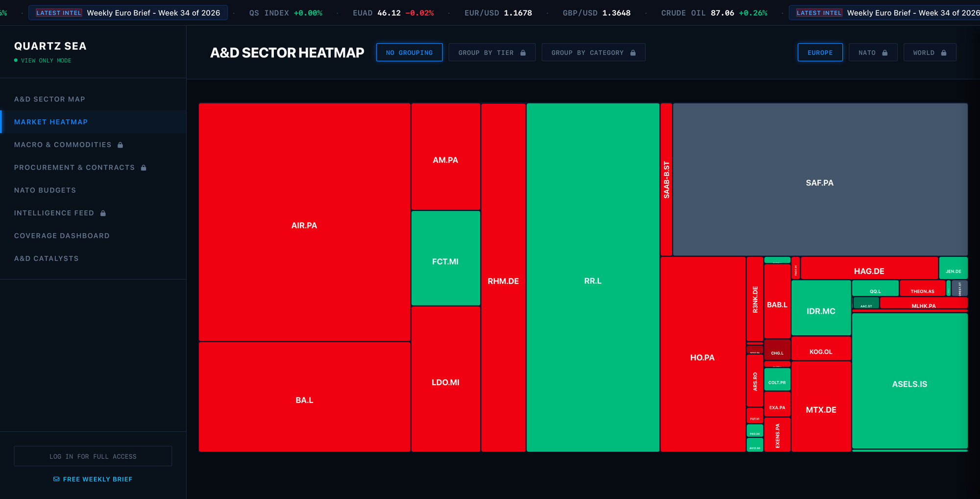Select the small FQT.VI tile

click(x=755, y=416)
